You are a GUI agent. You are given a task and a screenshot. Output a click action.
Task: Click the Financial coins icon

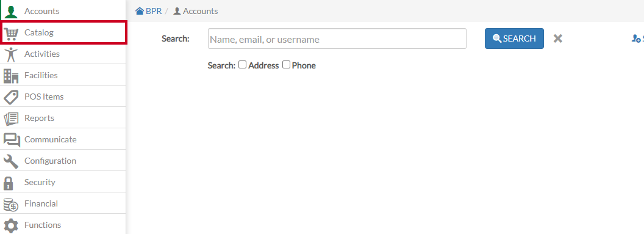pos(11,204)
